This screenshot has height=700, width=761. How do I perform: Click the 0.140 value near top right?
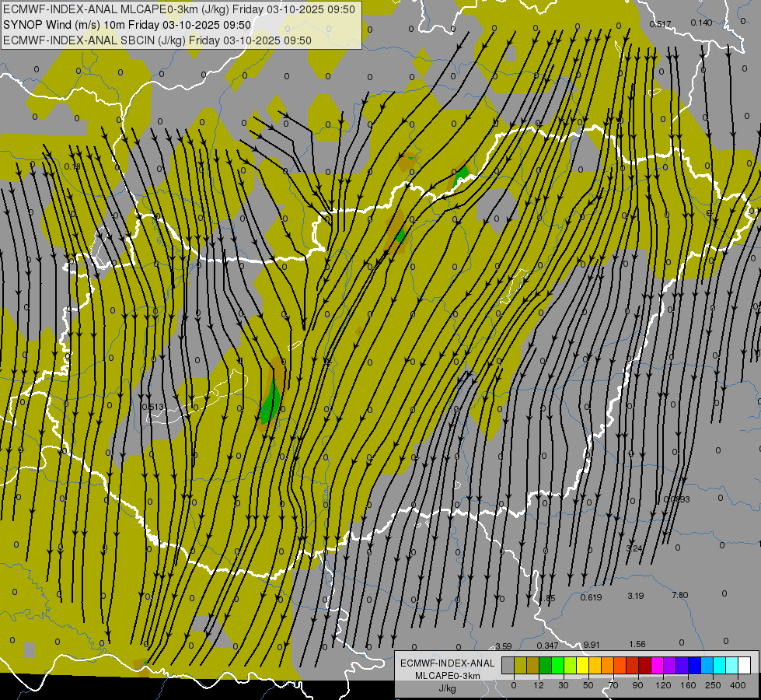[x=700, y=23]
